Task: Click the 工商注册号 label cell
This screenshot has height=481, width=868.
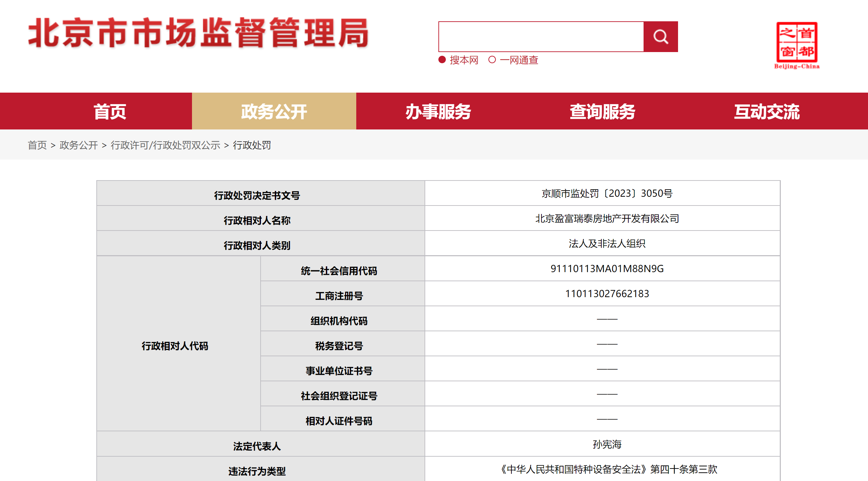Action: click(342, 294)
